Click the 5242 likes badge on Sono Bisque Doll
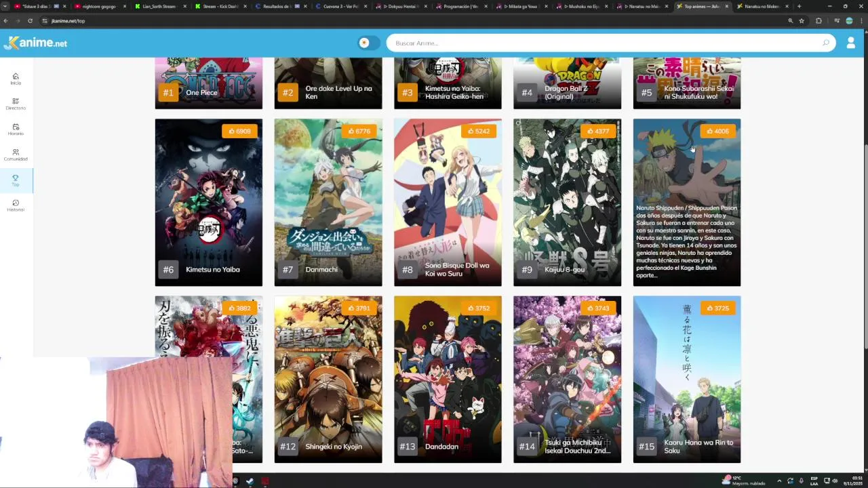The image size is (868, 488). [478, 131]
